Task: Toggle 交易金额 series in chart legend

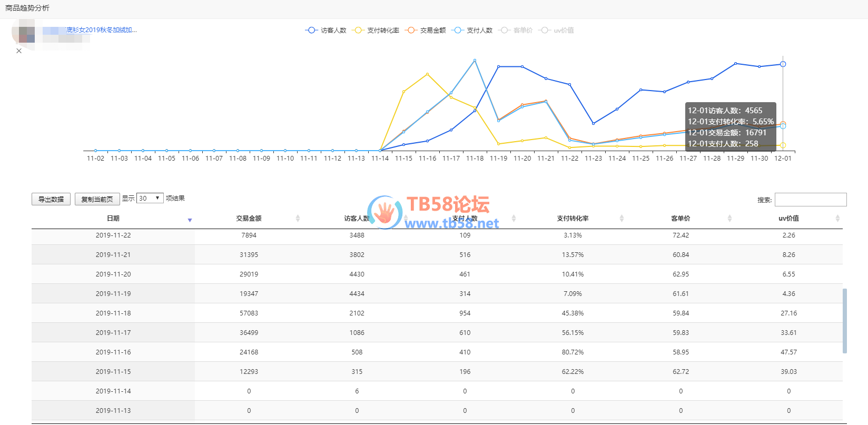Action: [426, 31]
